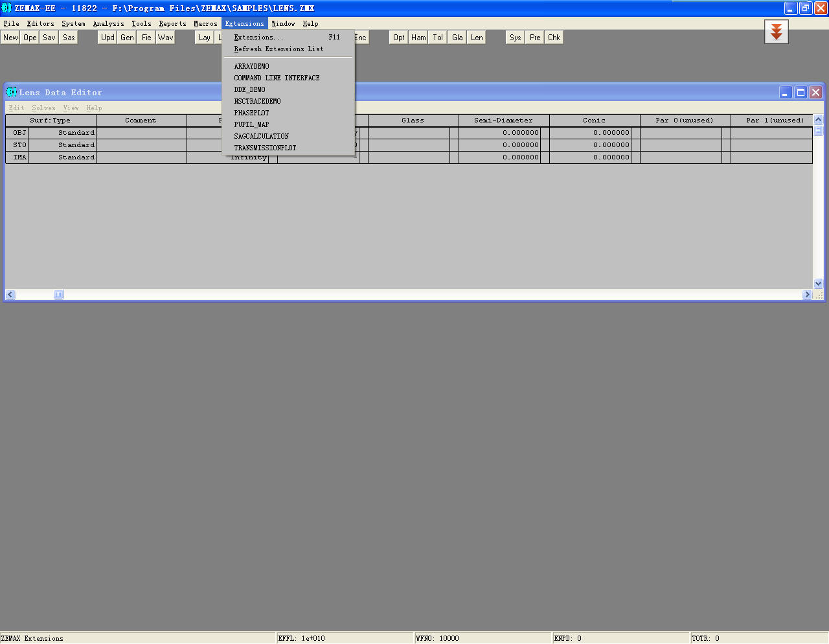Open the Editors menu
The image size is (829, 644).
pos(40,23)
